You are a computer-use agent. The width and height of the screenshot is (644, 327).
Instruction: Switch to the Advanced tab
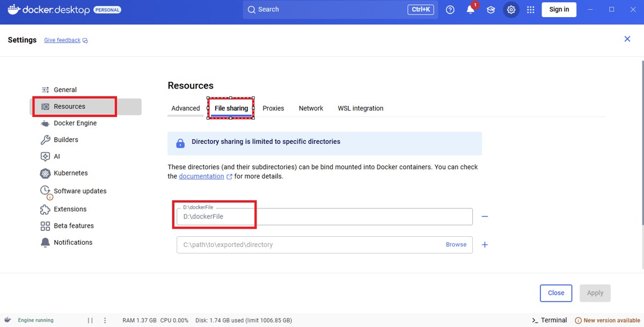tap(186, 108)
